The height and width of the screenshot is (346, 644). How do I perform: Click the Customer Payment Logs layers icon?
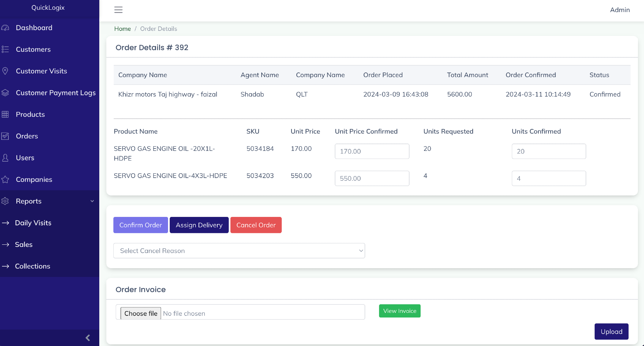(5, 93)
